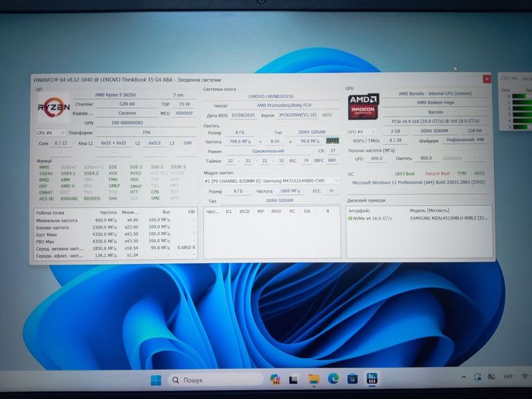
Task: Click the RDSEED feature label
Action: pos(92,199)
